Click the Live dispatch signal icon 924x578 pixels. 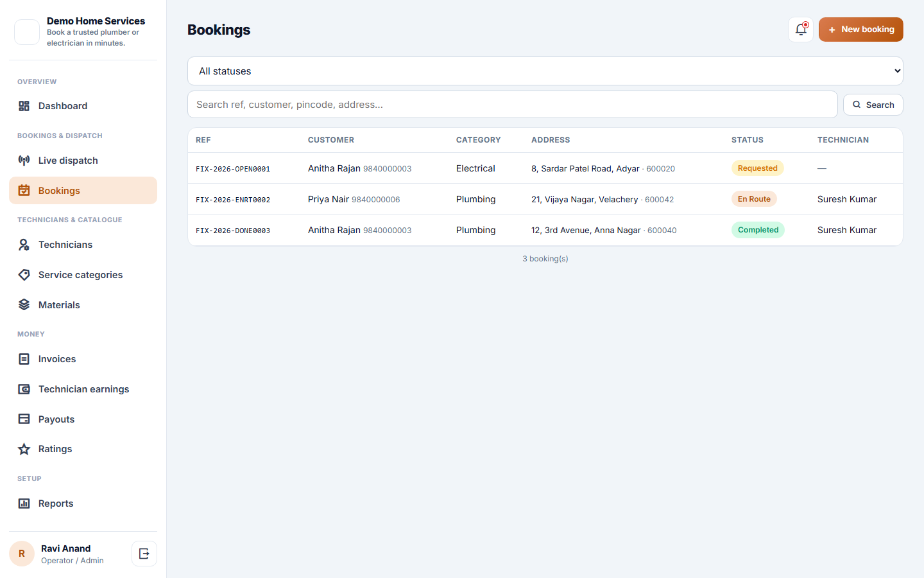(24, 161)
